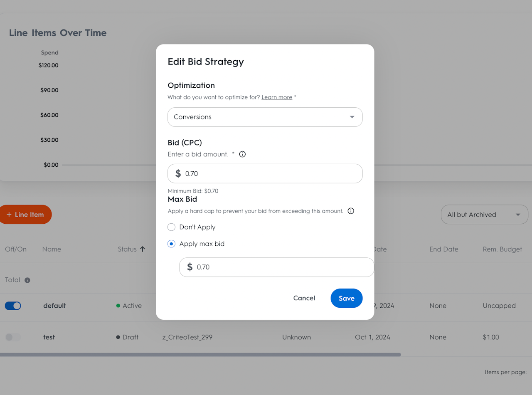Image resolution: width=532 pixels, height=395 pixels.
Task: Toggle off the default line item switch
Action: [13, 306]
